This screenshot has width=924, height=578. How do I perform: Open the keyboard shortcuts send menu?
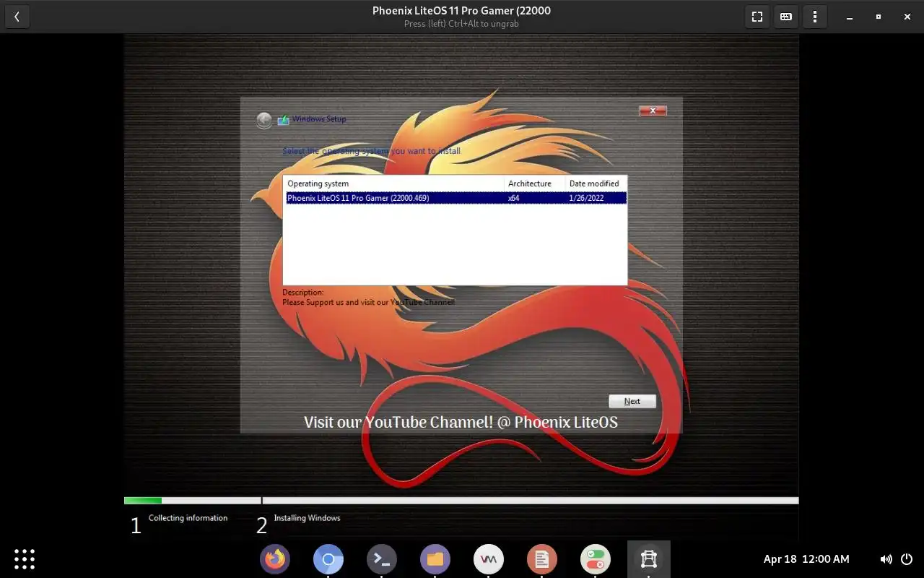point(786,17)
